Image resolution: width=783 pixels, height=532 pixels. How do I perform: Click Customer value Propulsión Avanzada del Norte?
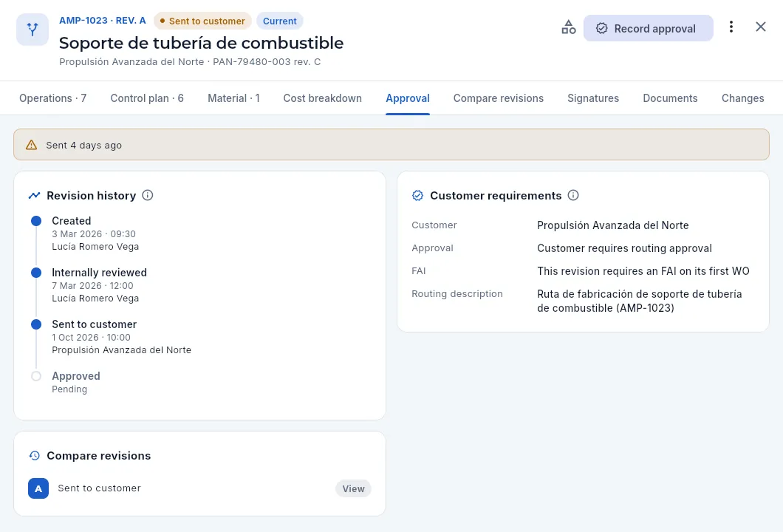coord(612,225)
